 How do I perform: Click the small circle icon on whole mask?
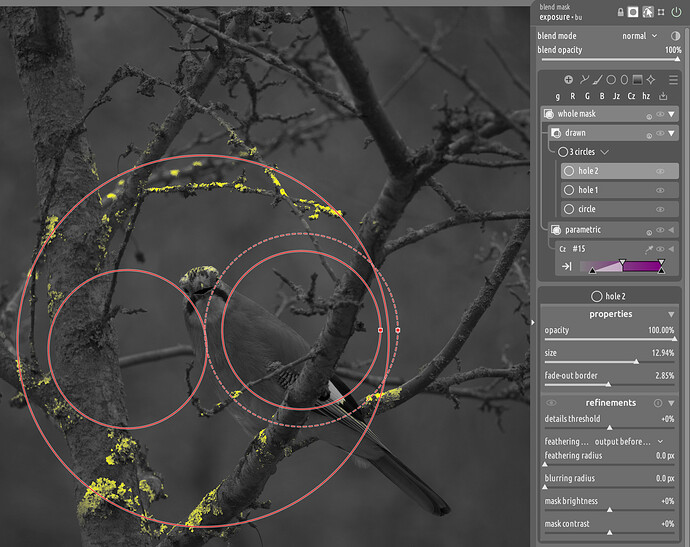click(x=649, y=117)
